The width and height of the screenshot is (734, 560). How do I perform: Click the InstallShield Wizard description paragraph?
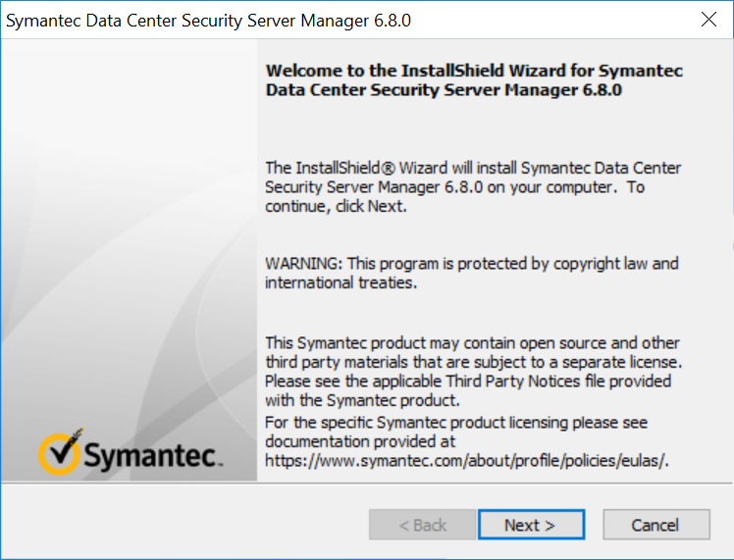(x=472, y=186)
